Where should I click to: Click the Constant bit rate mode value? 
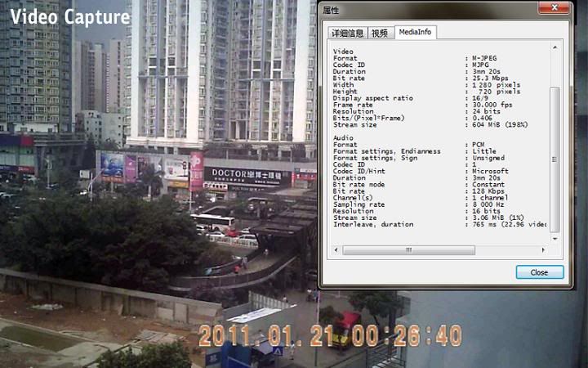pyautogui.click(x=488, y=185)
